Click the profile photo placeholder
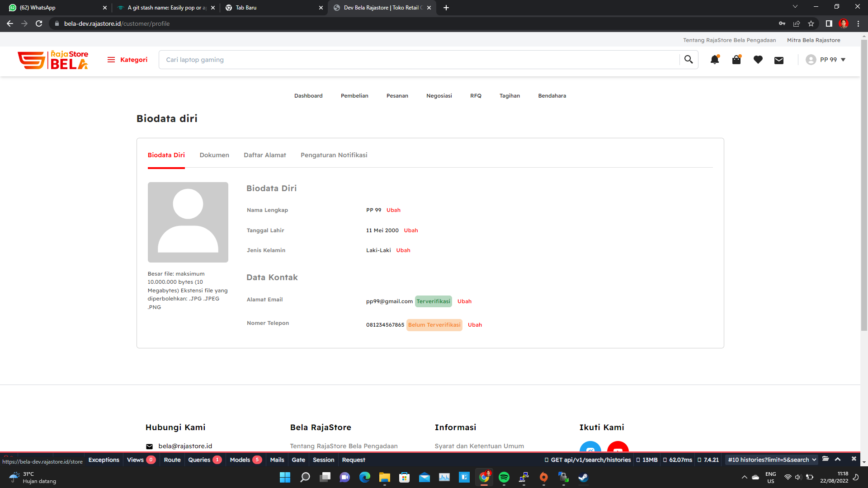 pyautogui.click(x=188, y=222)
